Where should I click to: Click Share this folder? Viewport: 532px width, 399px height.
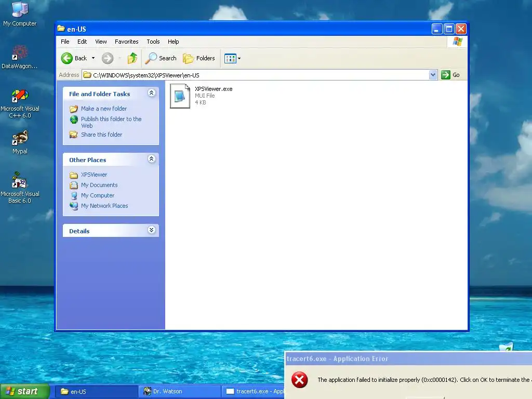[x=101, y=135]
